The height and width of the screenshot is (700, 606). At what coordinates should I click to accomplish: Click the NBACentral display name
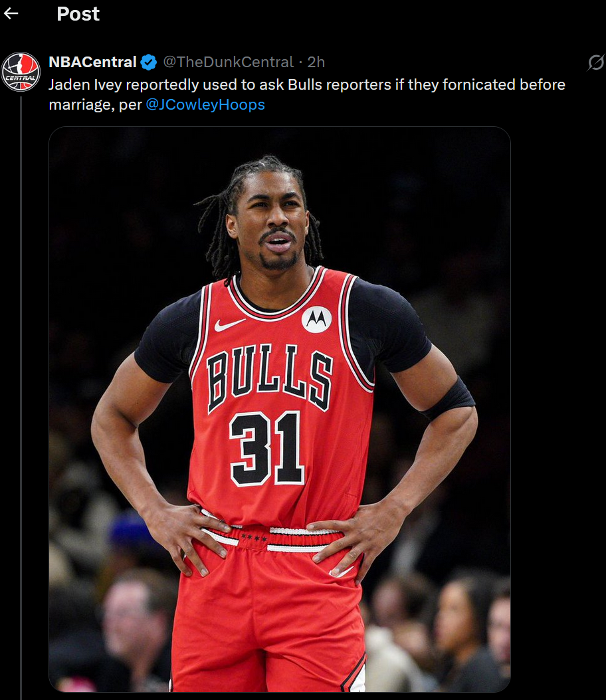tap(92, 62)
